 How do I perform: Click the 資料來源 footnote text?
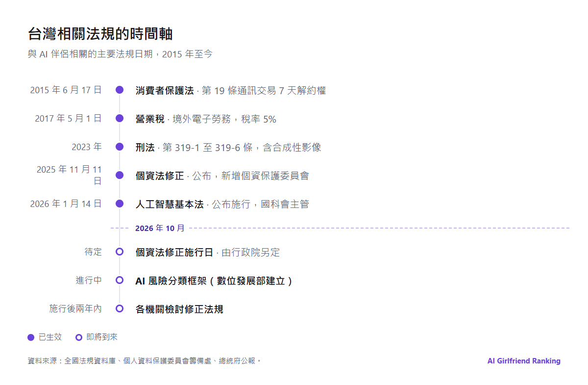(145, 361)
